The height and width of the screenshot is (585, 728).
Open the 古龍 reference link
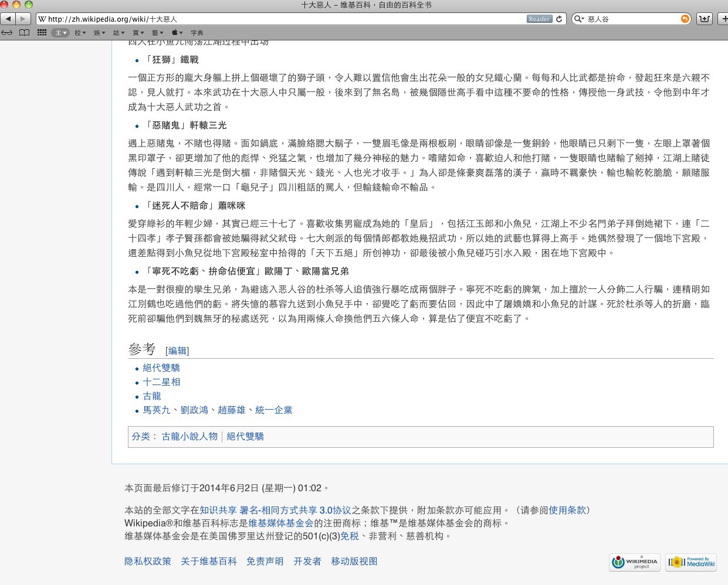(152, 396)
